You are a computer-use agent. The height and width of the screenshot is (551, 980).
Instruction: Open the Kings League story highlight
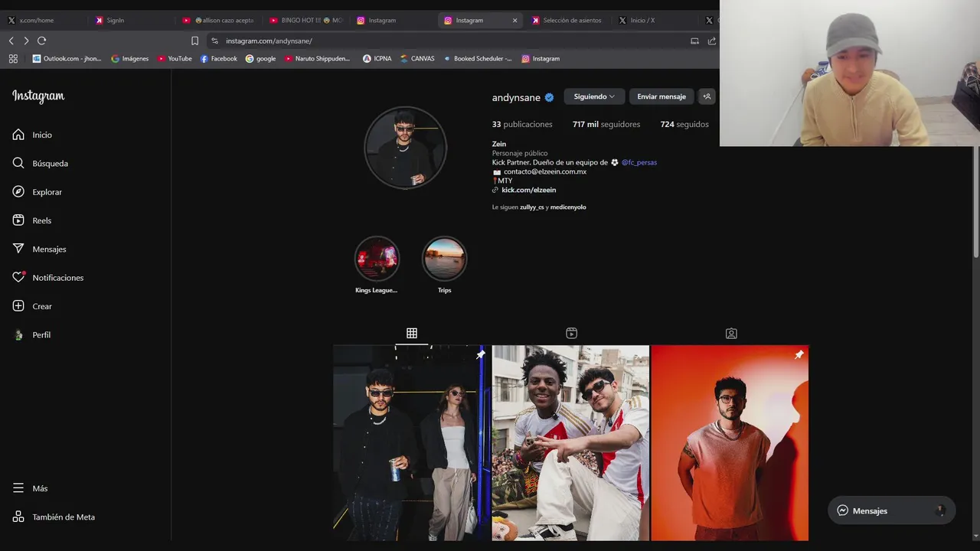click(377, 259)
